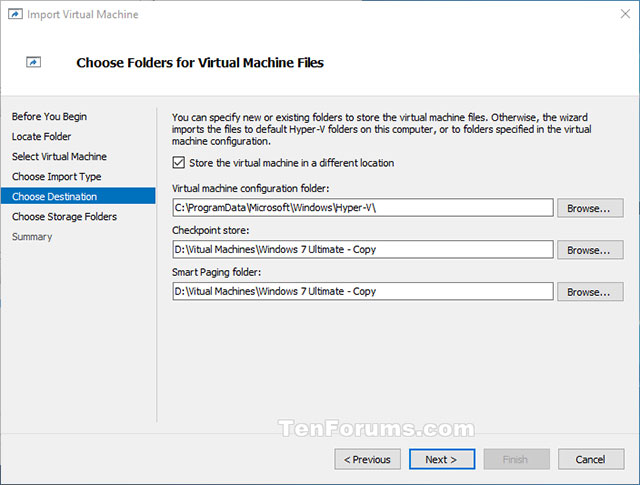Click the Summary step in sidebar
The height and width of the screenshot is (485, 640).
(x=32, y=236)
